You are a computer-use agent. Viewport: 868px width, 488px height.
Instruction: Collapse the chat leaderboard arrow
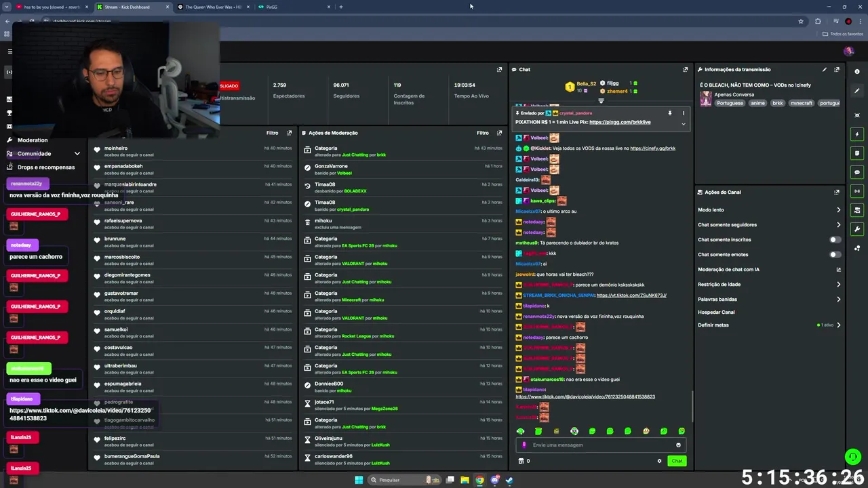(x=601, y=101)
